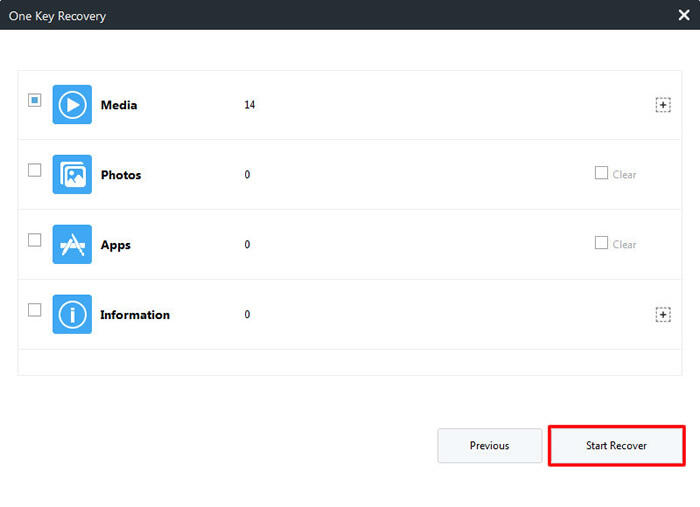Expand the Information row plus button
Viewport: 700px width, 507px height.
click(663, 315)
